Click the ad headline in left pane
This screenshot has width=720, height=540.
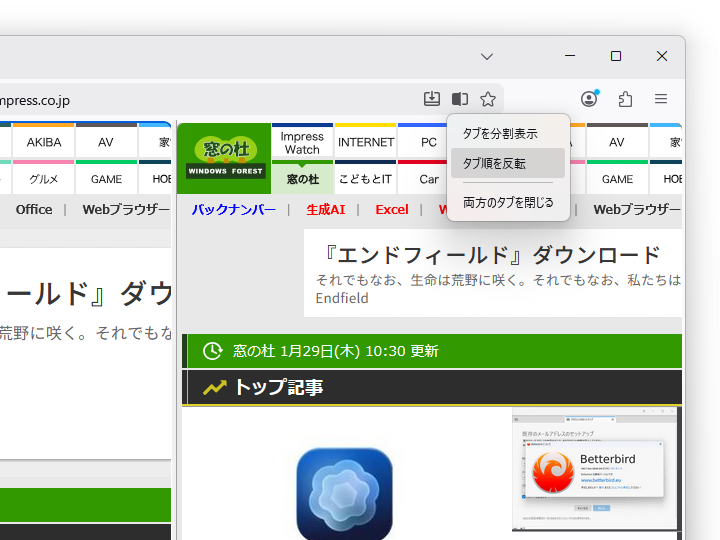pyautogui.click(x=89, y=294)
